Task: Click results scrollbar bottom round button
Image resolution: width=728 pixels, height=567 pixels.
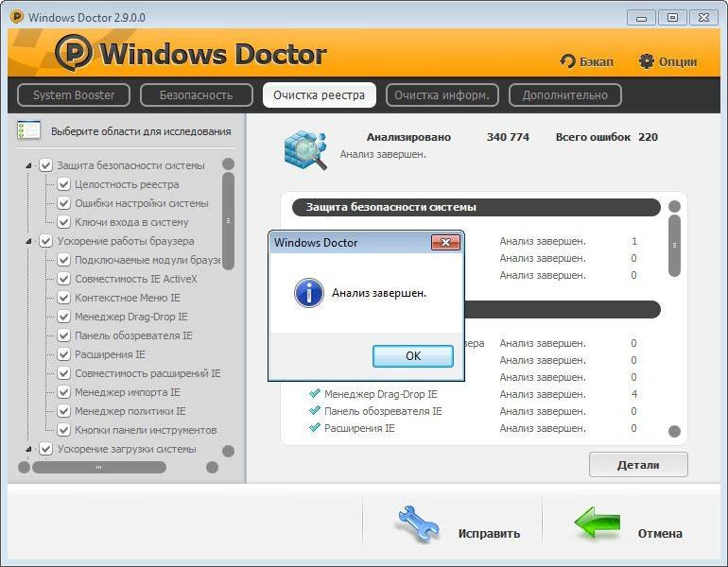Action: click(674, 432)
